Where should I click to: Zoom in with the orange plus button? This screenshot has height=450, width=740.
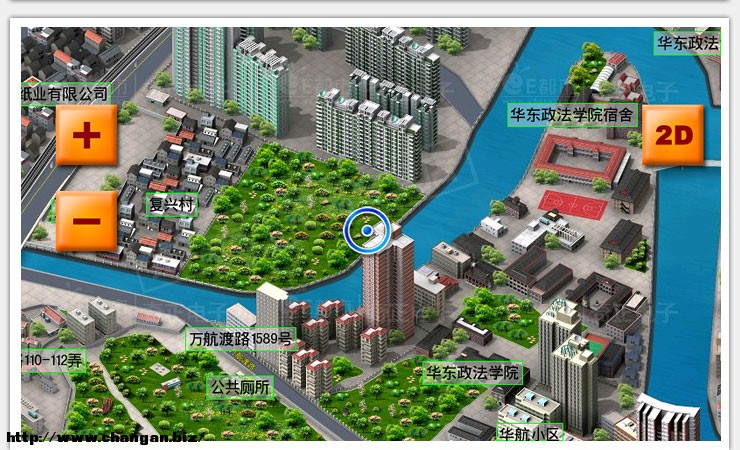(86, 135)
